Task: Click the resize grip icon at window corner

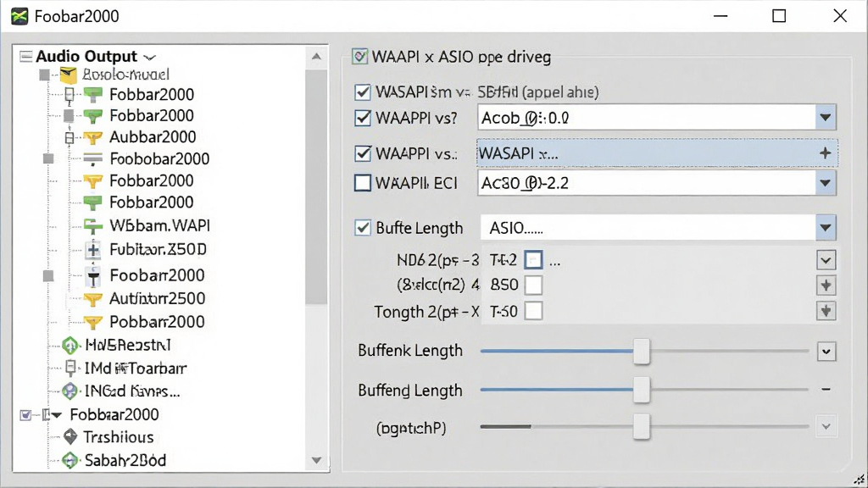Action: click(859, 480)
